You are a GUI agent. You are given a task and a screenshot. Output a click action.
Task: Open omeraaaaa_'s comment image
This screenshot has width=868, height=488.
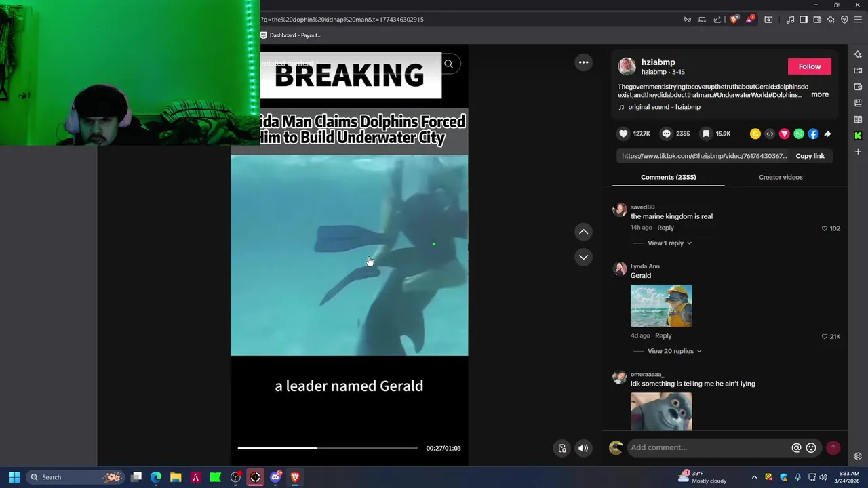point(661,411)
